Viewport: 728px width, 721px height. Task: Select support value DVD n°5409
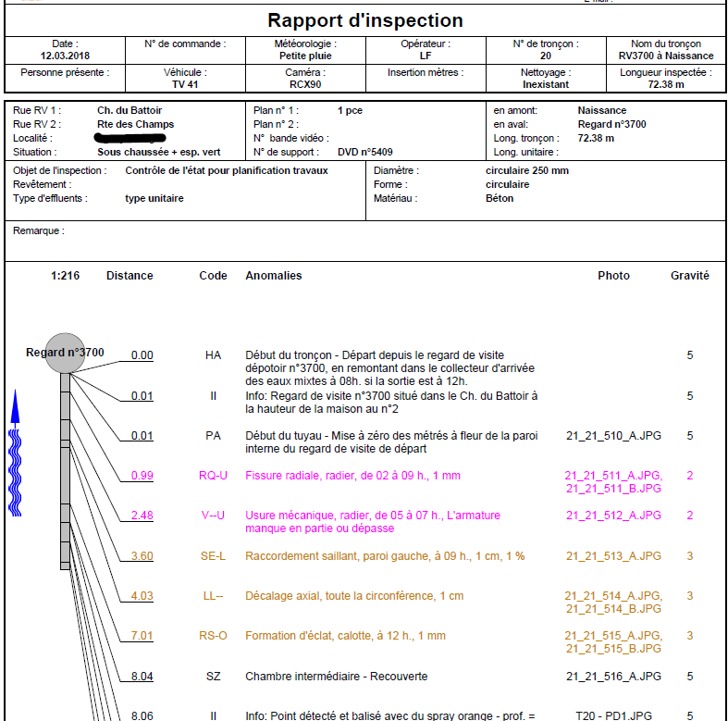(365, 153)
